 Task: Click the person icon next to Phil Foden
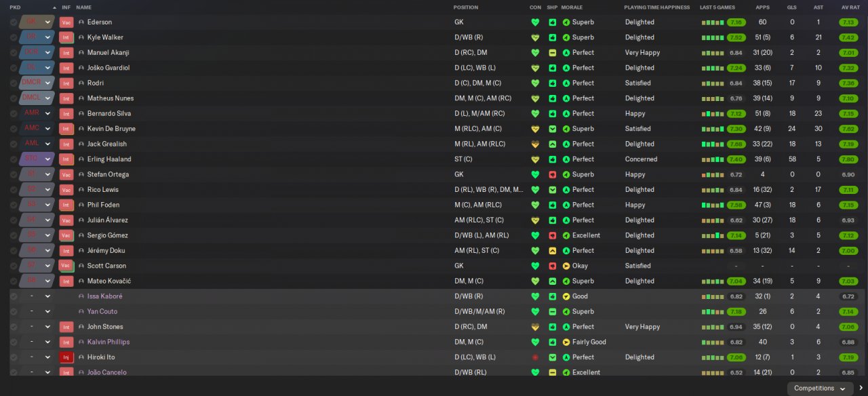pyautogui.click(x=81, y=205)
